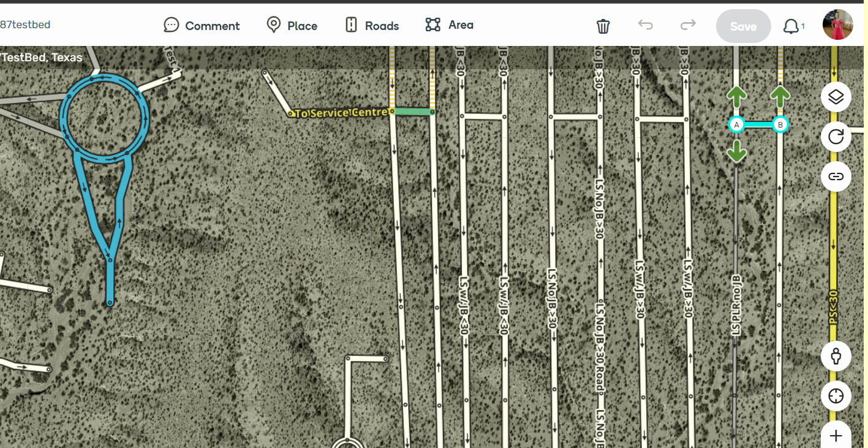Image resolution: width=868 pixels, height=448 pixels.
Task: Select the To Service Centre road
Action: point(340,113)
